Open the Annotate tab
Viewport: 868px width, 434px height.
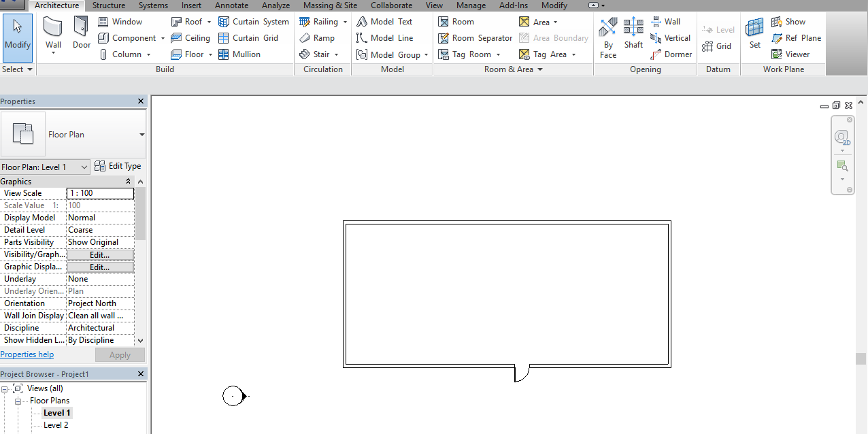click(x=232, y=5)
